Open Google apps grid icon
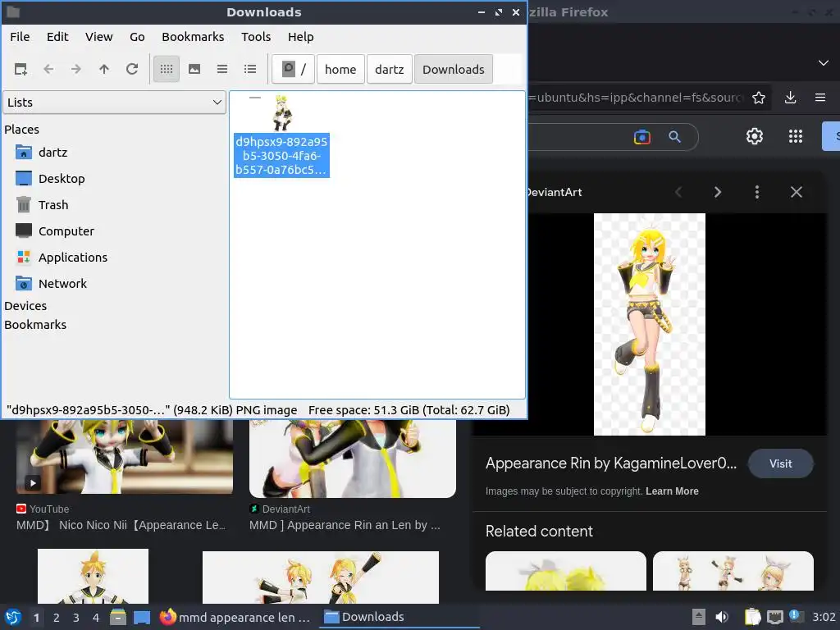This screenshot has width=840, height=630. pos(796,136)
